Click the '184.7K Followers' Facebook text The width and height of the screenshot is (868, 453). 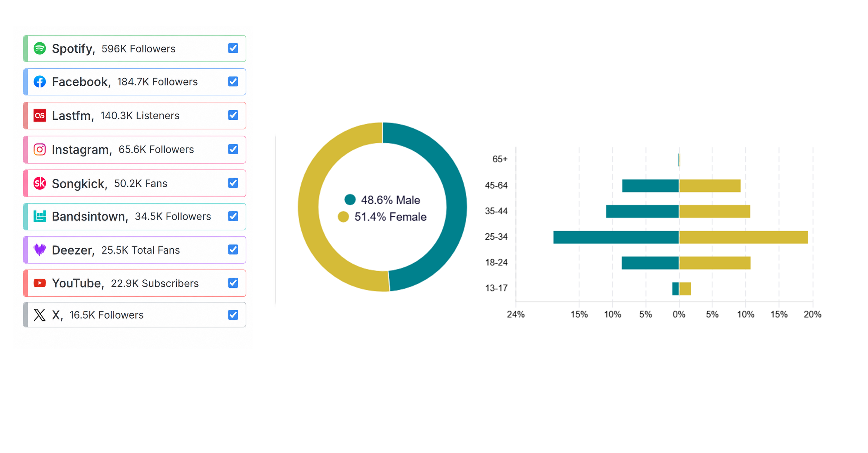click(x=157, y=82)
